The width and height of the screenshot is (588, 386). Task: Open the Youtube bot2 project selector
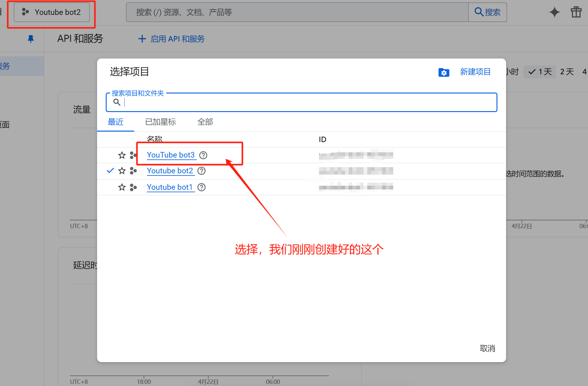pyautogui.click(x=52, y=12)
